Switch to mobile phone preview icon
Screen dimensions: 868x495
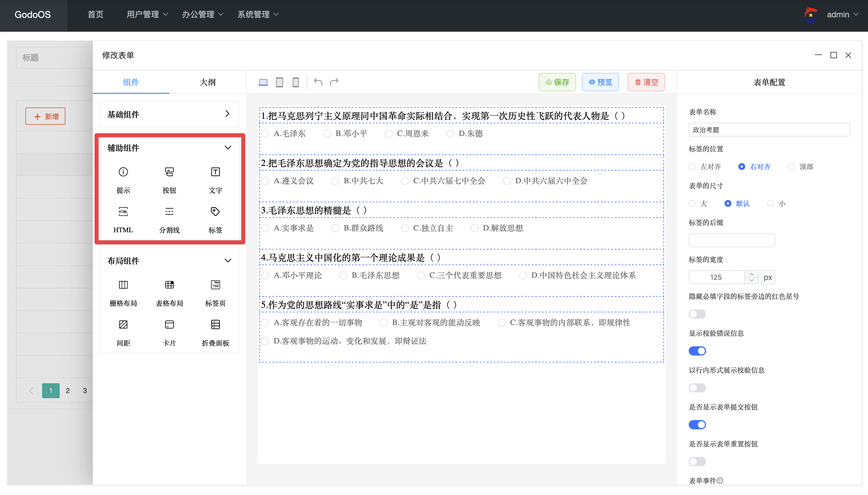coord(295,82)
